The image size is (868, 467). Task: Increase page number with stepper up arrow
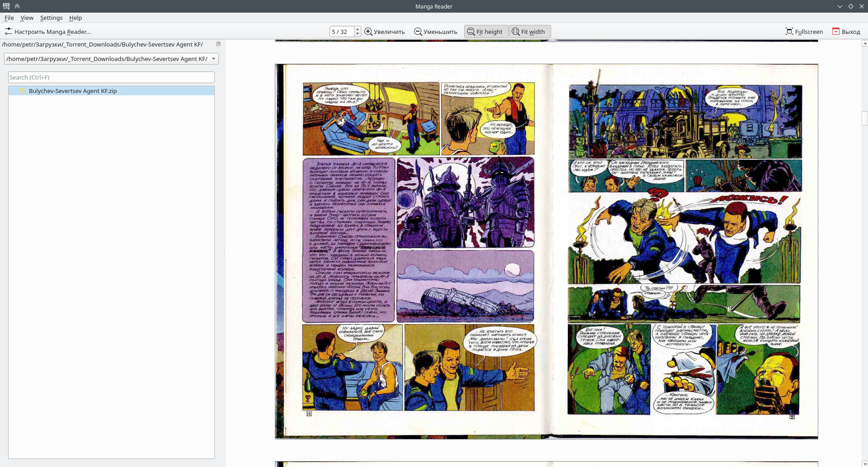tap(358, 29)
